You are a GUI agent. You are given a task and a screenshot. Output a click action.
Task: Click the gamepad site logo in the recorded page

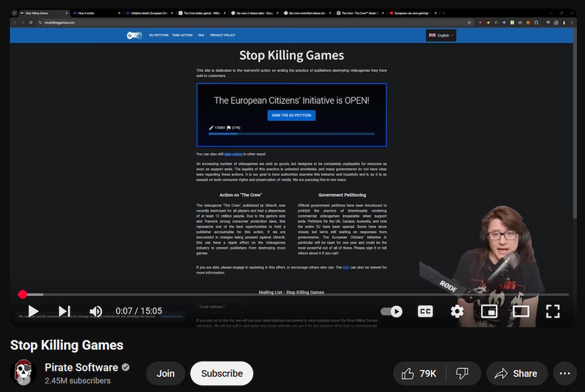pos(134,35)
